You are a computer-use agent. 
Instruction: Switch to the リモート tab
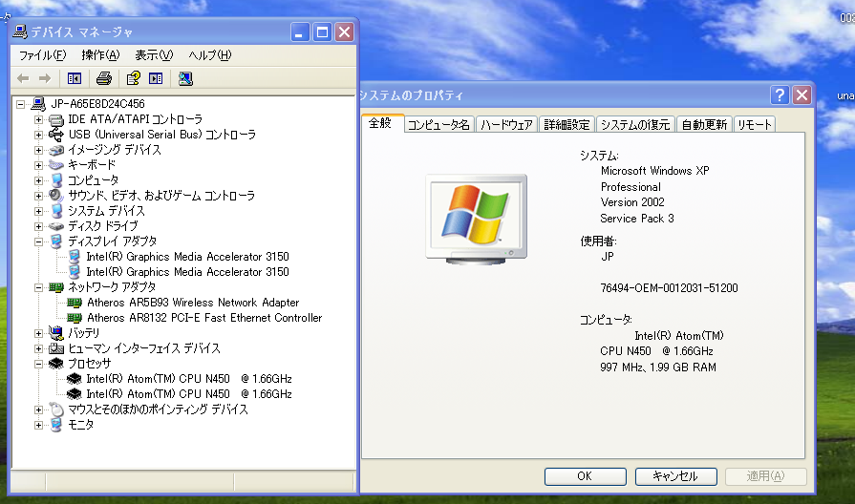pyautogui.click(x=755, y=125)
